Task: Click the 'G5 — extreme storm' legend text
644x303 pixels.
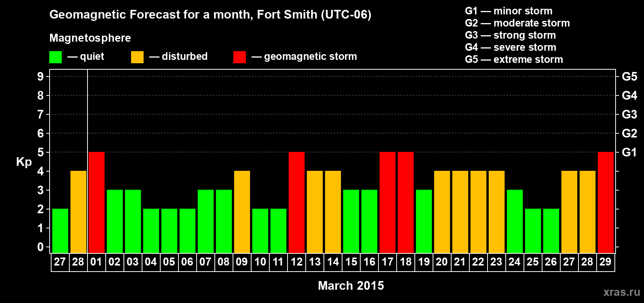Action: [x=514, y=59]
